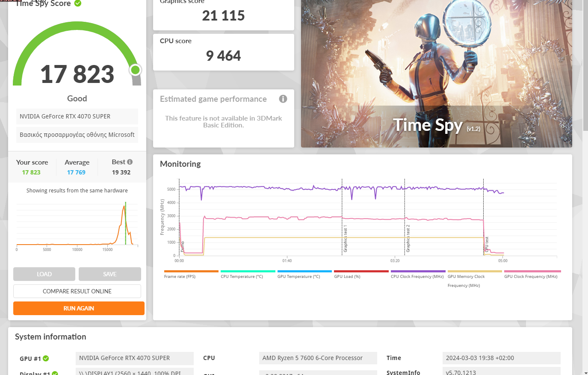Click the AMD Ryzen 5 7600 CPU field

coord(318,358)
